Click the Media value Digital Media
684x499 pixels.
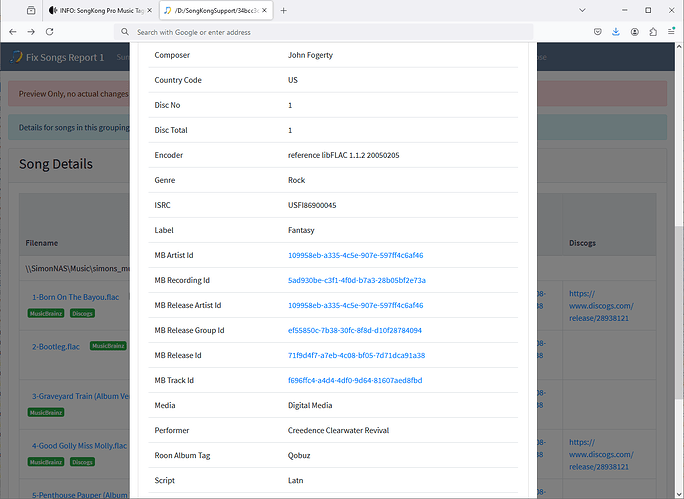pyautogui.click(x=310, y=405)
